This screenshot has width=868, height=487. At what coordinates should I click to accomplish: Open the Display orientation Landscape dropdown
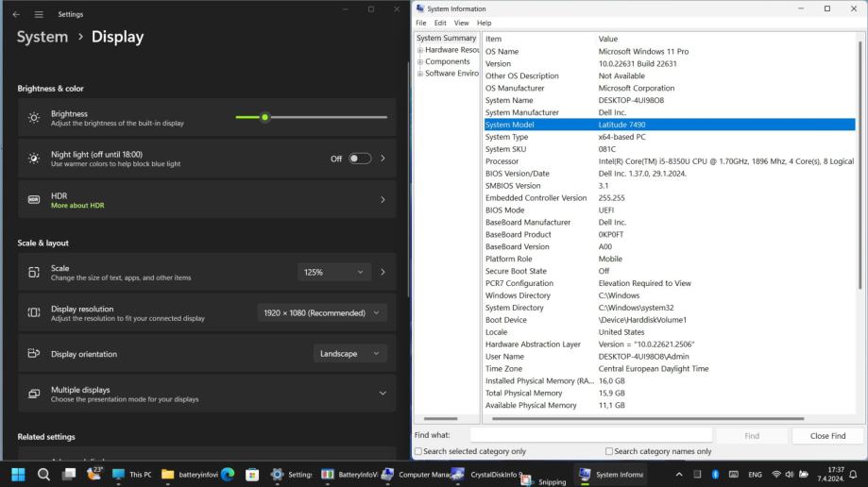tap(349, 354)
